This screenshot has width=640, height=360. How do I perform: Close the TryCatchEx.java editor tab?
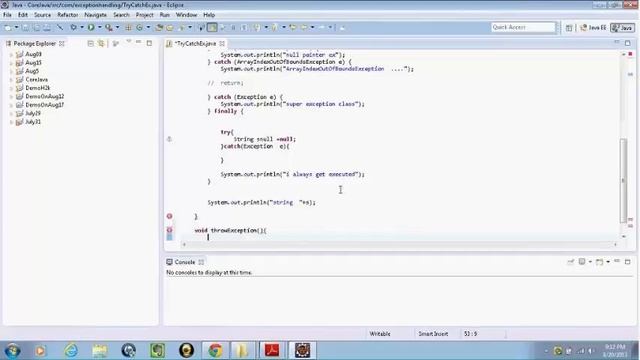point(222,43)
